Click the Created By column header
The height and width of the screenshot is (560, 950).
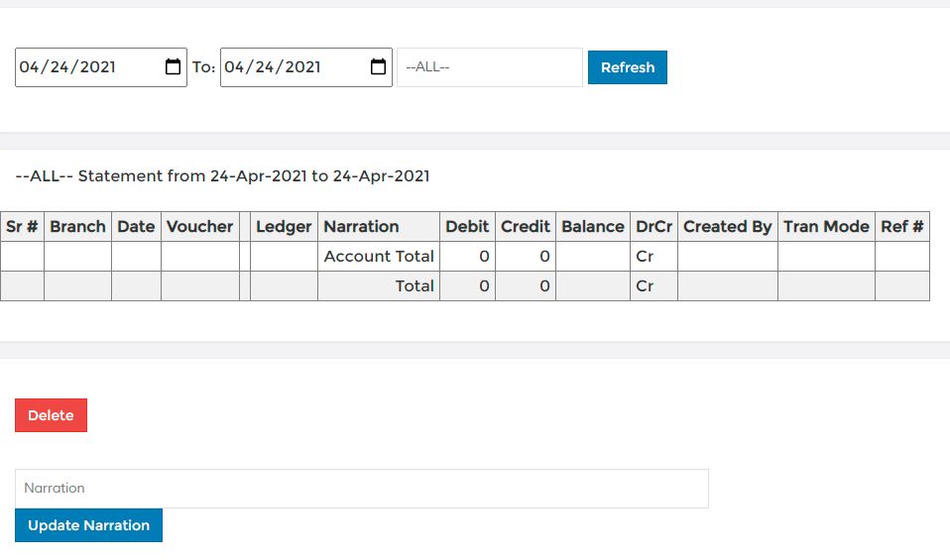pyautogui.click(x=728, y=226)
